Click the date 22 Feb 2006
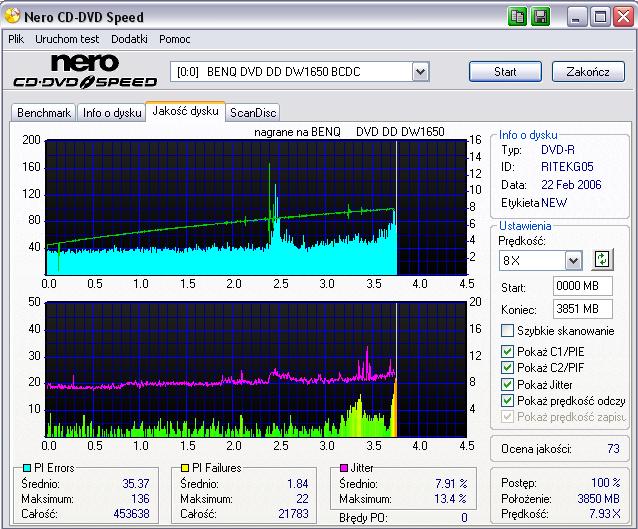This screenshot has width=638, height=529. pos(571,185)
